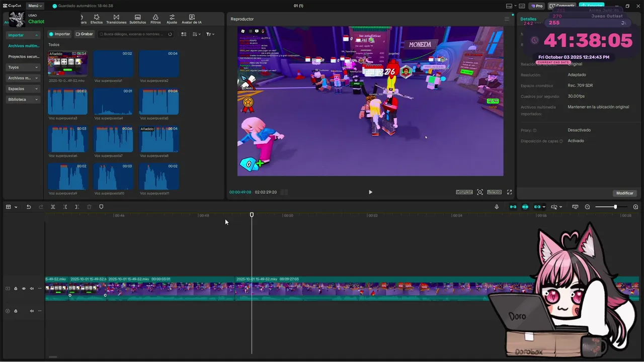
Task: Mute the main video track
Action: click(32, 289)
